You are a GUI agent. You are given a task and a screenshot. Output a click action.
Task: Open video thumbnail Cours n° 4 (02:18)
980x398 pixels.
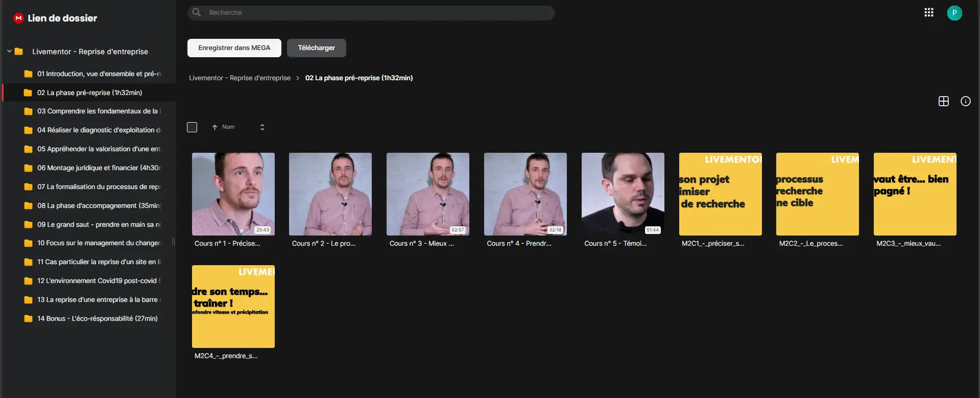point(525,194)
